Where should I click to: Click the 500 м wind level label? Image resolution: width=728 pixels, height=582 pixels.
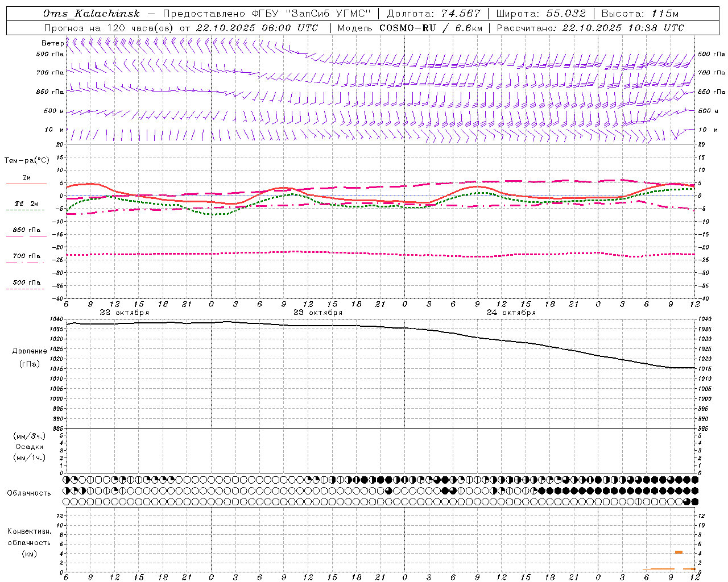54,111
